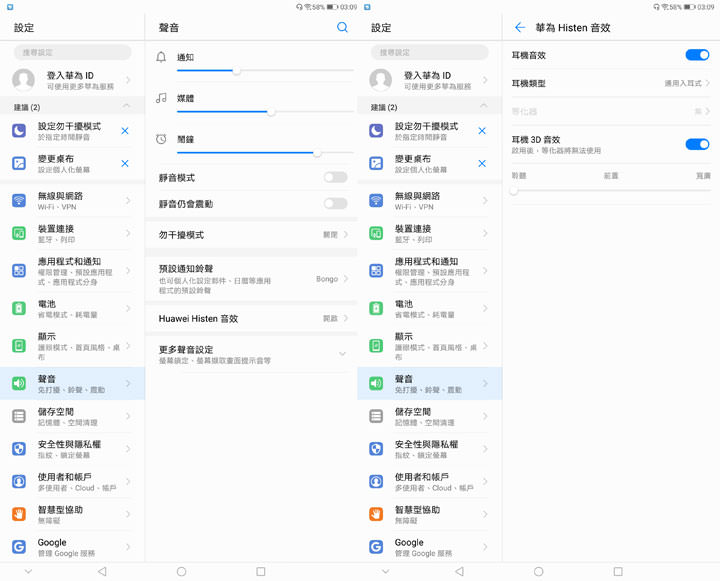Open right list's 儲存空間 settings

coord(429,416)
